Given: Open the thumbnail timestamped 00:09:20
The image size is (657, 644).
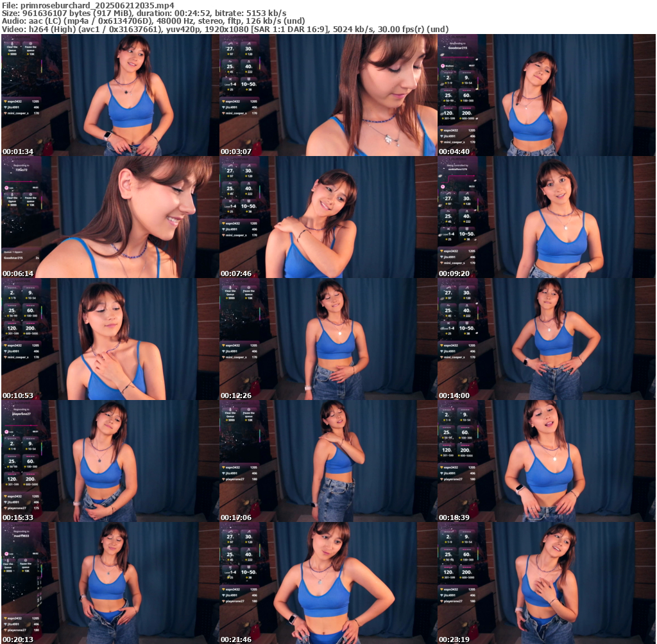Looking at the screenshot, I should coord(547,217).
